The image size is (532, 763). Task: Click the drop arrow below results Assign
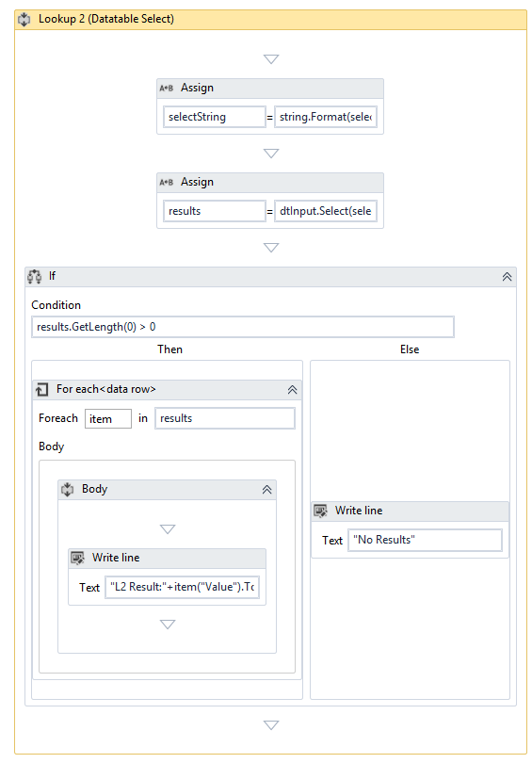(x=271, y=248)
